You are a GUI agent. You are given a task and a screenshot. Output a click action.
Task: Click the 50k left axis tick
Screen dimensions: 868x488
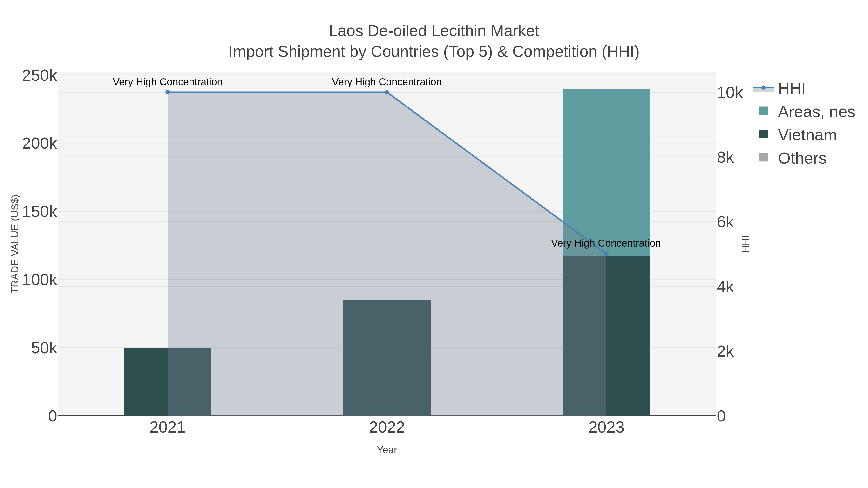(44, 348)
